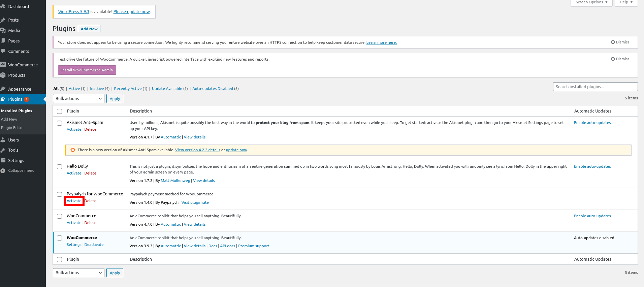Click the Add New plugin button

[89, 29]
